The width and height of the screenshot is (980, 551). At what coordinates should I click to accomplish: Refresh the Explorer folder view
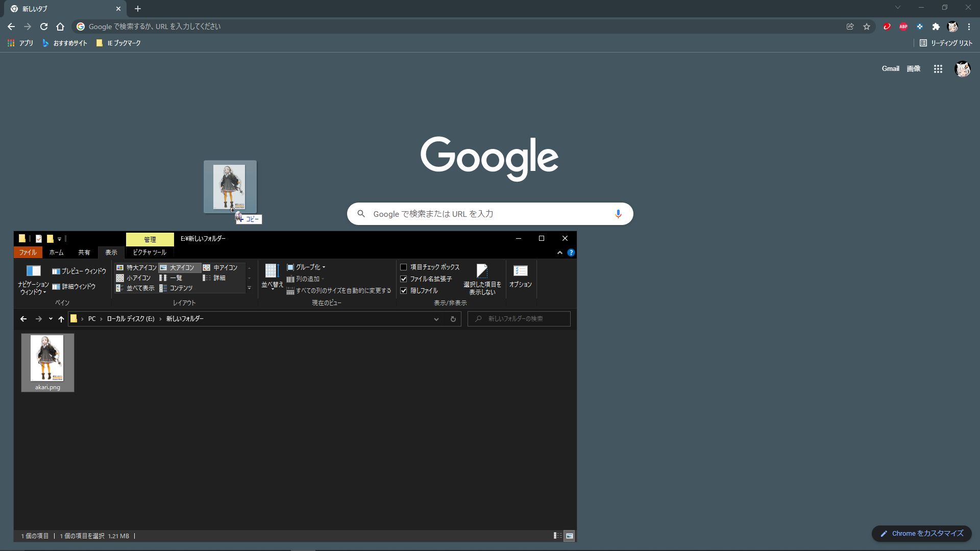coord(453,319)
